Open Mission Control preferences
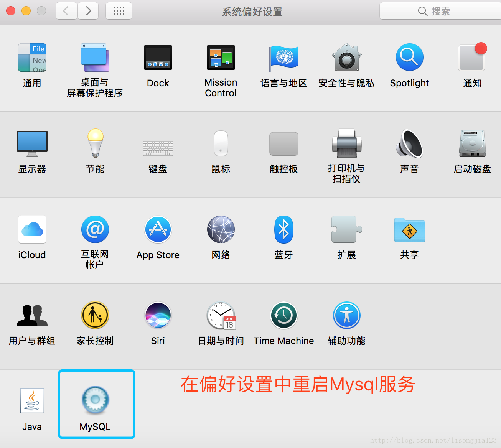Screen dimensions: 501x448 (221, 58)
